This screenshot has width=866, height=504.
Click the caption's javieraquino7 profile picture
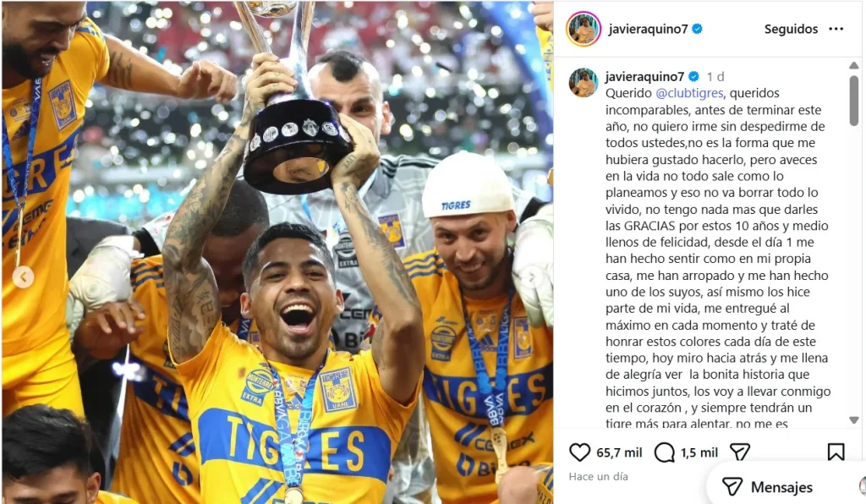584,83
